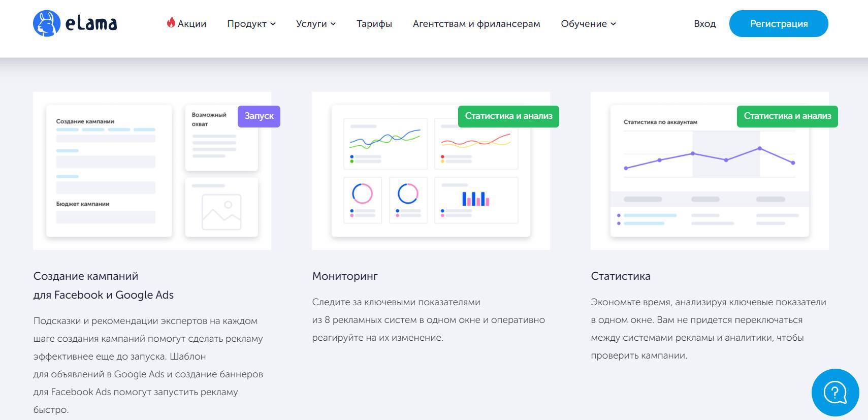Click the Регистрация button

tap(778, 24)
